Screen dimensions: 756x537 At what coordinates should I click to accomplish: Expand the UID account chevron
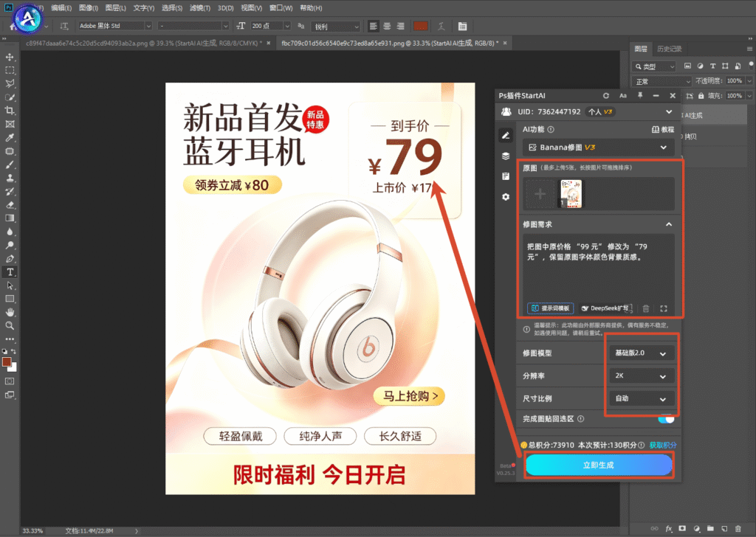point(669,111)
